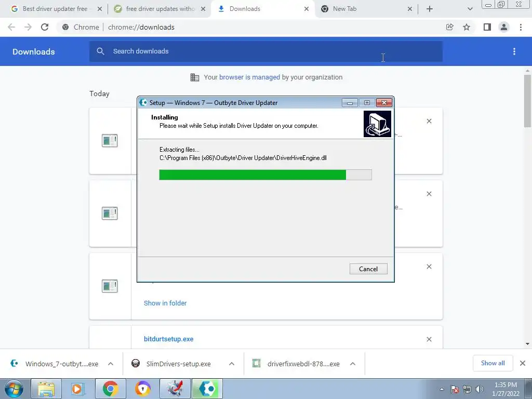Open SlimDrivers-setup.exe from download shelf
Screen dimensions: 532x399
[171, 364]
